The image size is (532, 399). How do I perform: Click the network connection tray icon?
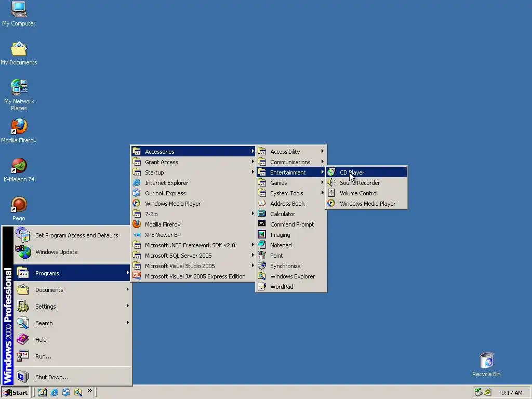[478, 392]
